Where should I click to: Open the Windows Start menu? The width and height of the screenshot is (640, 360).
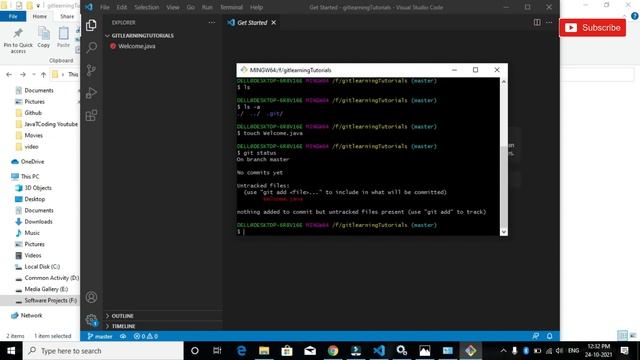[x=11, y=351]
